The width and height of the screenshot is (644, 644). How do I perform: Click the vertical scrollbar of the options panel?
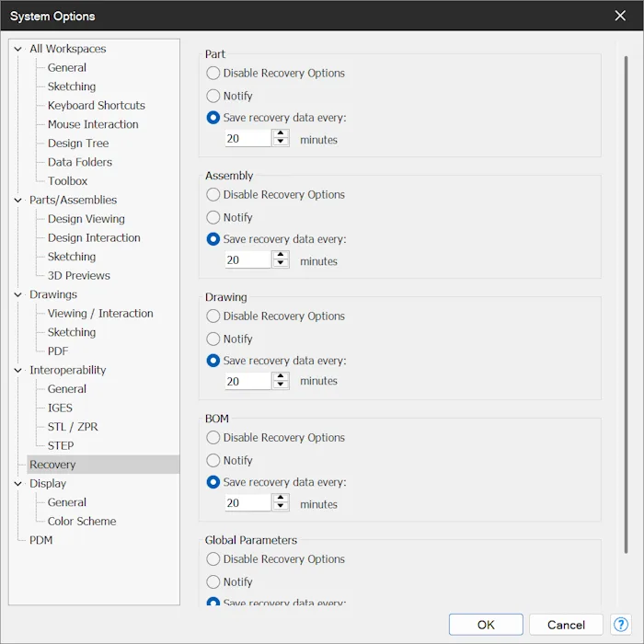(x=626, y=305)
